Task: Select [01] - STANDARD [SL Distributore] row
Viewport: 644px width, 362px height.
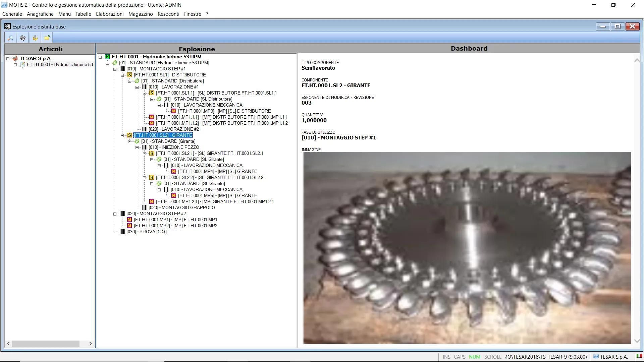Action: (198, 99)
